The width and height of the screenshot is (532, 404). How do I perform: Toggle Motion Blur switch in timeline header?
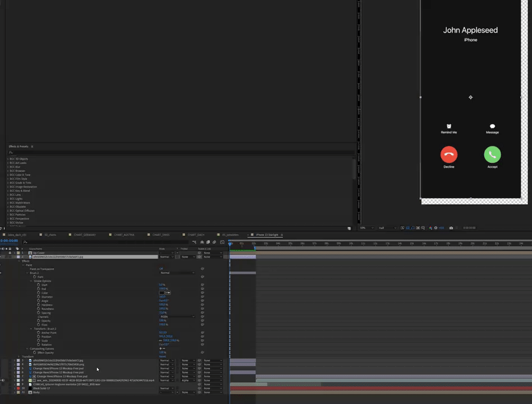pyautogui.click(x=214, y=242)
